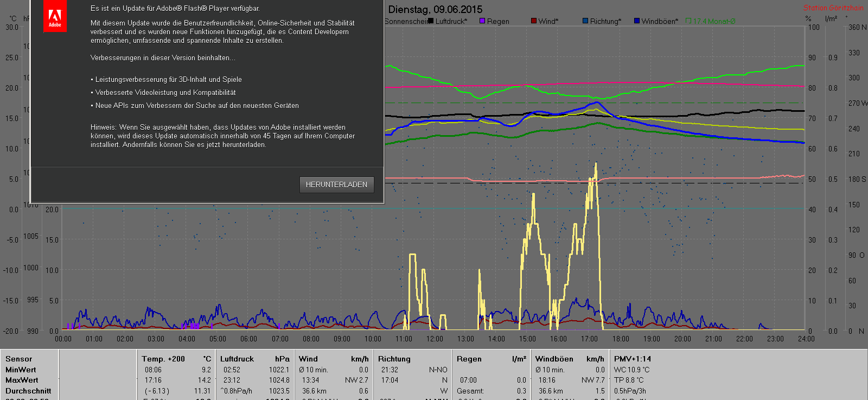Click the dark red Wind legend color box

[x=534, y=21]
